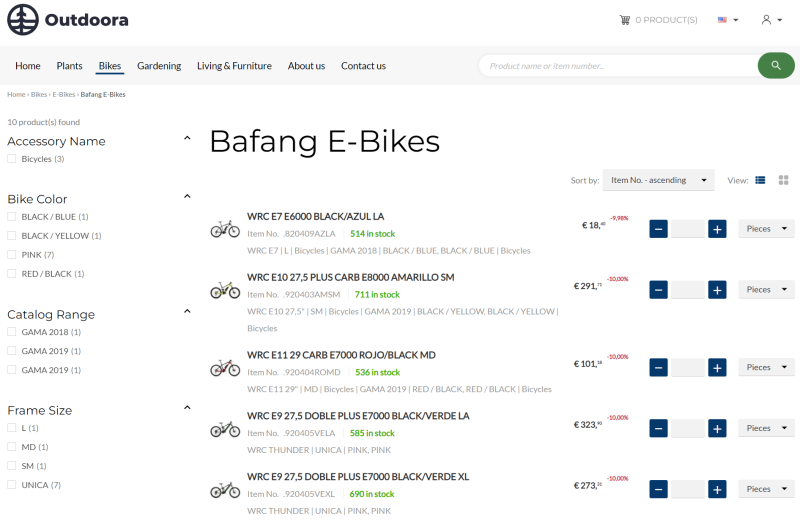The height and width of the screenshot is (524, 800).
Task: Click the Outdoora tree logo icon
Action: tap(22, 20)
